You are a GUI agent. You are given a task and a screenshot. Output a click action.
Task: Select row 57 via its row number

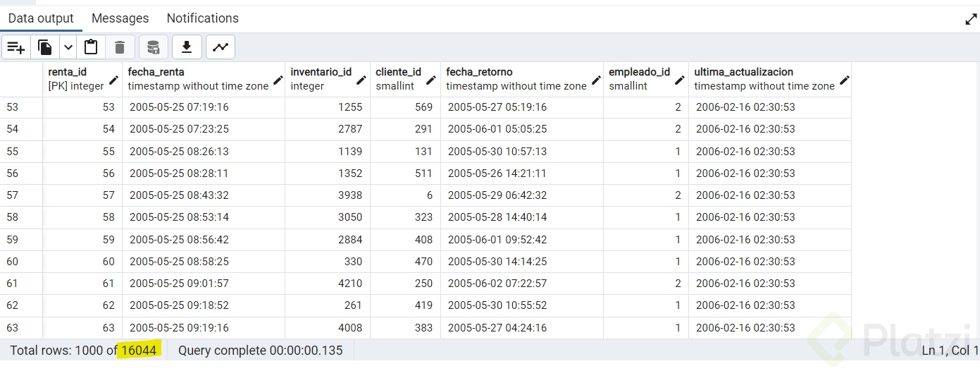(x=13, y=195)
